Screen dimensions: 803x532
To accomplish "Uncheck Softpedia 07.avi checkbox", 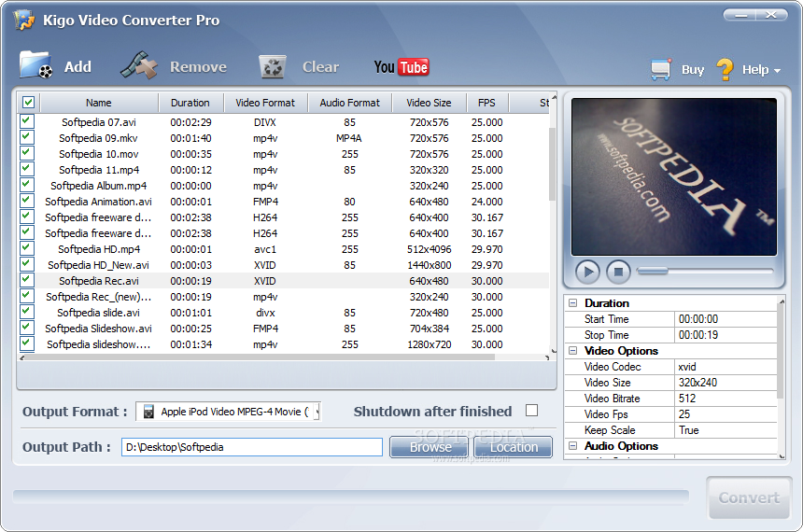I will (x=27, y=121).
